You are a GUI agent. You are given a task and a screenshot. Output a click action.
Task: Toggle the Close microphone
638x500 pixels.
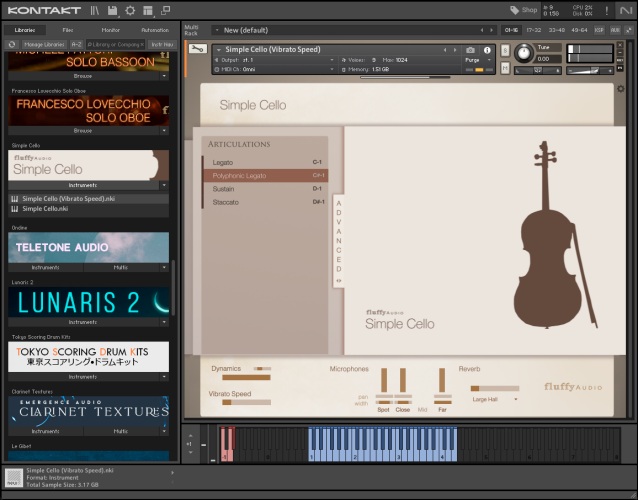point(402,408)
